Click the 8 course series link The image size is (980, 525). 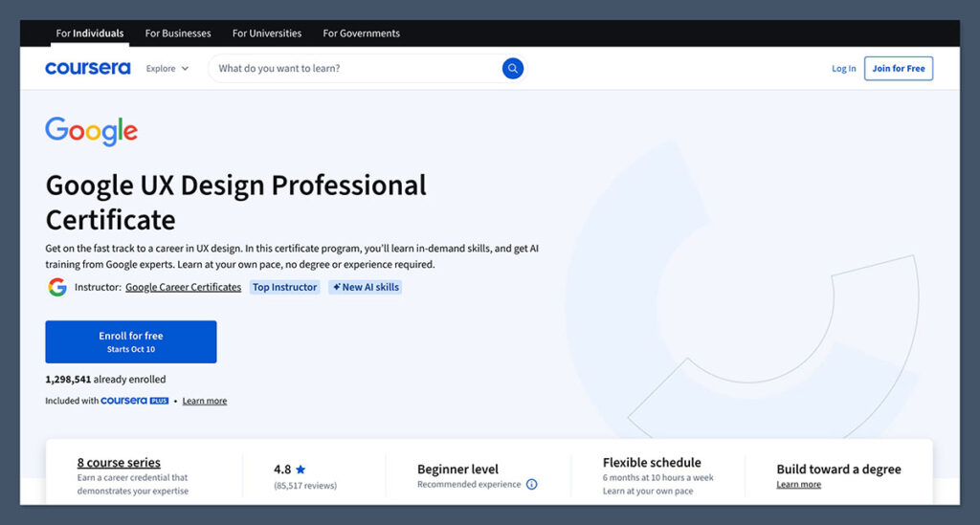(x=119, y=463)
